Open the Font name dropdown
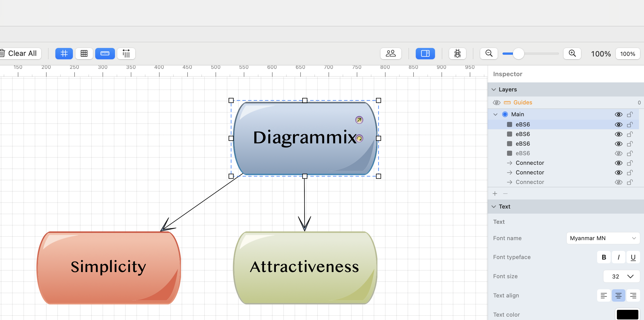644x320 pixels. tap(603, 238)
